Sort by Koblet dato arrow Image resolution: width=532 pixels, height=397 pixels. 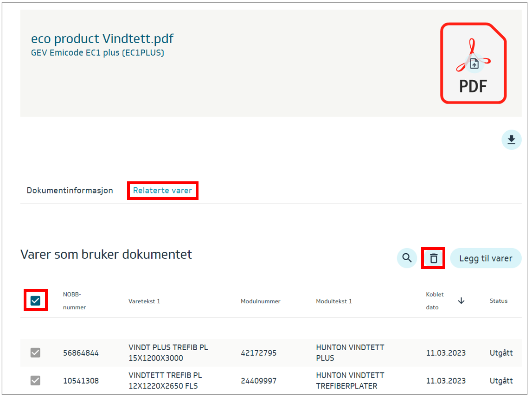click(x=461, y=301)
